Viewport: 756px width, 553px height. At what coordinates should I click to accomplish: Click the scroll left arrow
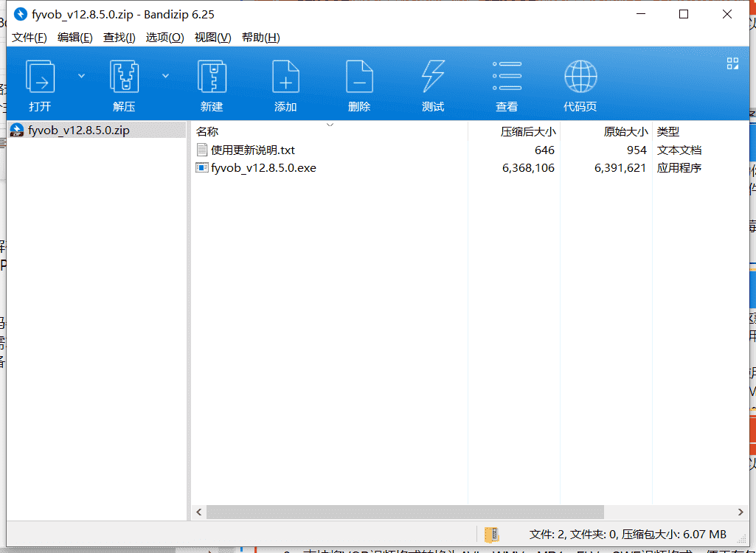198,512
